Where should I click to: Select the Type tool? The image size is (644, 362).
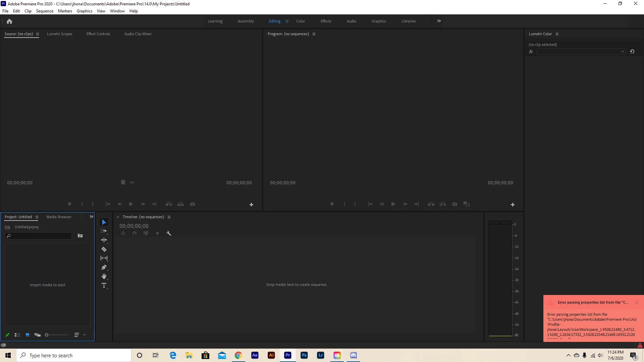pos(104,286)
